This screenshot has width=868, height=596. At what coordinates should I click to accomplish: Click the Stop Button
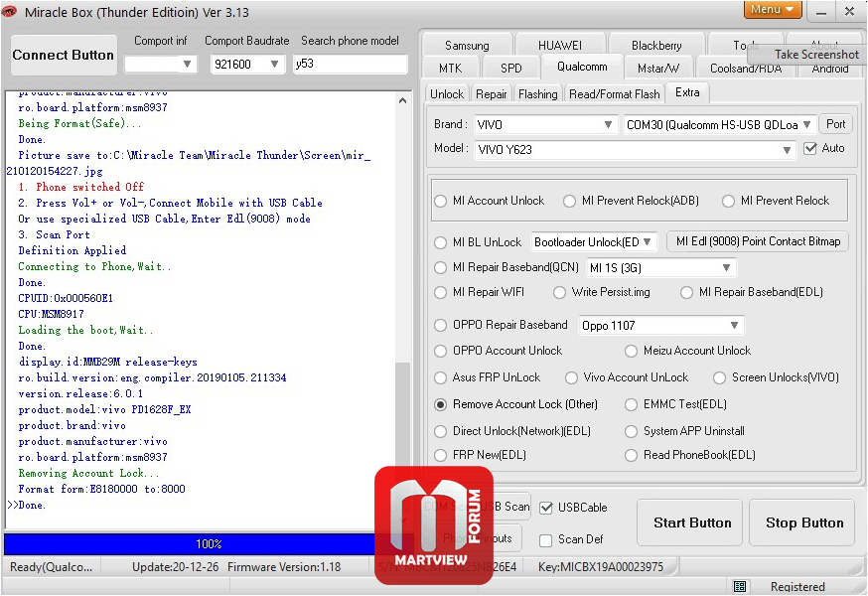(x=804, y=522)
